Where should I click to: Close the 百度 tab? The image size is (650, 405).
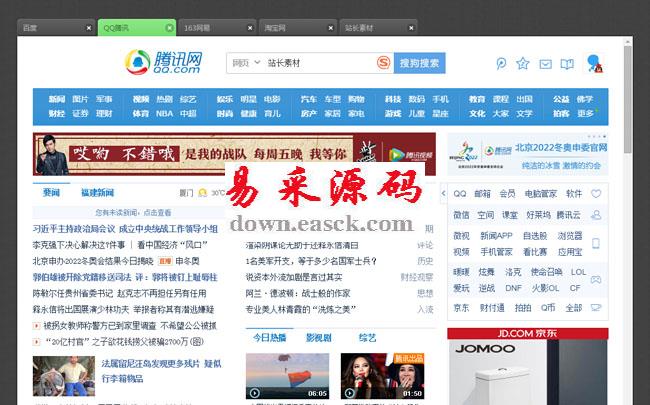[89, 28]
